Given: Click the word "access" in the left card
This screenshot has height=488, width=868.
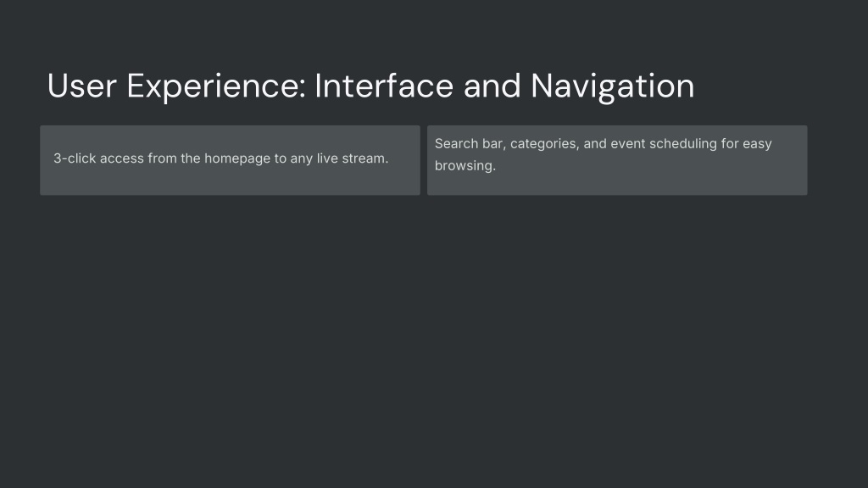Looking at the screenshot, I should tap(122, 158).
